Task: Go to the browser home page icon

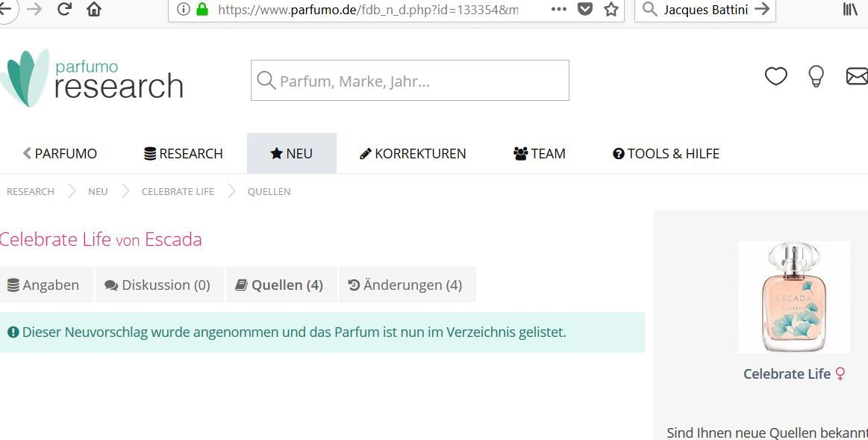Action: point(94,9)
